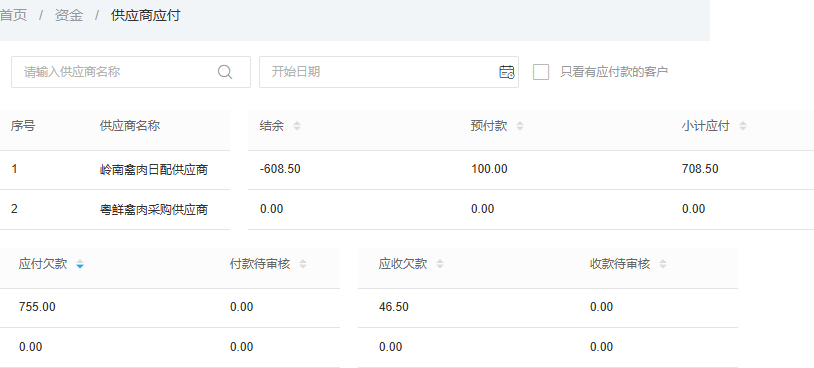This screenshot has height=368, width=814.
Task: Click 供应商名称 column header
Action: coord(130,126)
